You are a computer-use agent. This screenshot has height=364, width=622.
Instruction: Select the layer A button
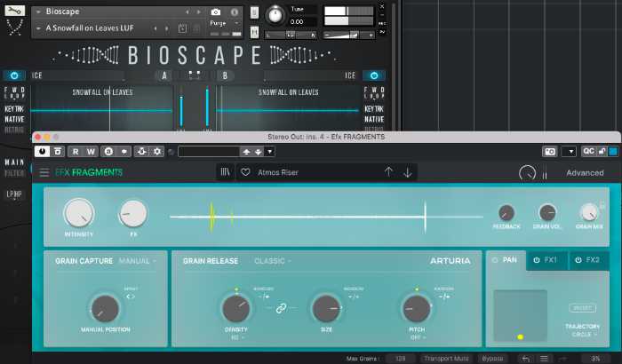(164, 75)
